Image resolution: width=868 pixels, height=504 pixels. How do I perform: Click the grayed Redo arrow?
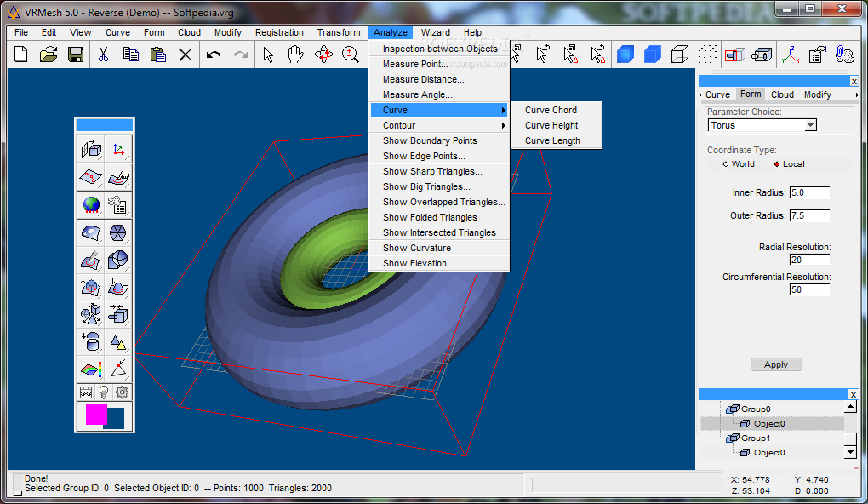(x=241, y=54)
